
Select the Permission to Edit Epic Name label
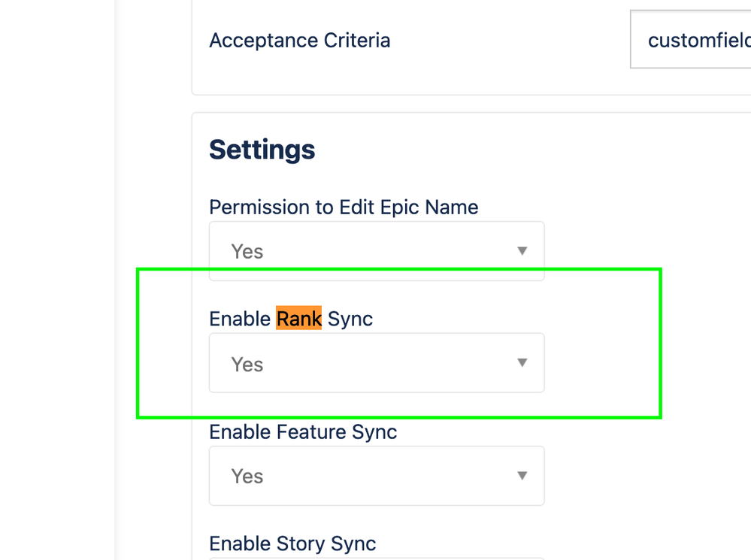(x=344, y=207)
